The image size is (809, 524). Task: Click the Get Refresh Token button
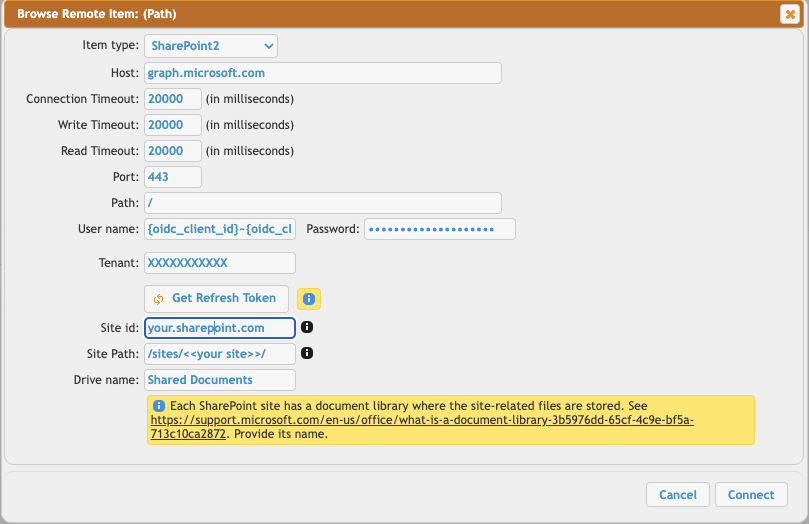click(x=216, y=299)
